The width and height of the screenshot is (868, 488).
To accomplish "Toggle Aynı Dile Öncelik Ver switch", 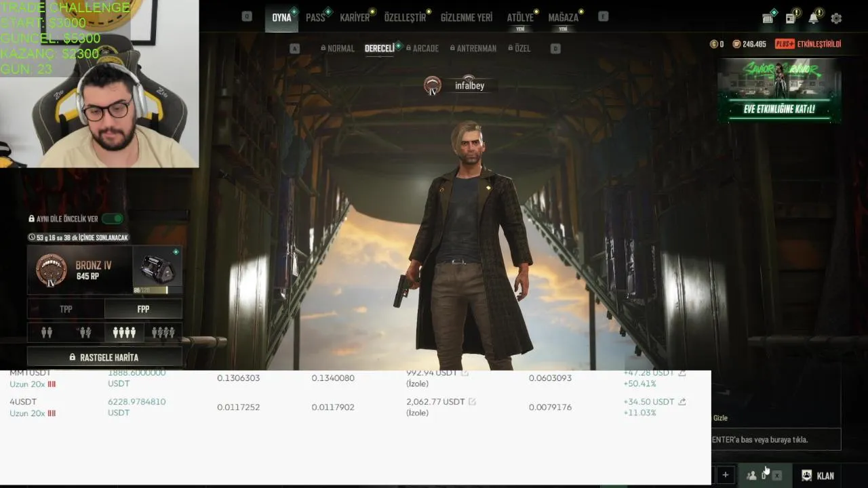I will (112, 219).
